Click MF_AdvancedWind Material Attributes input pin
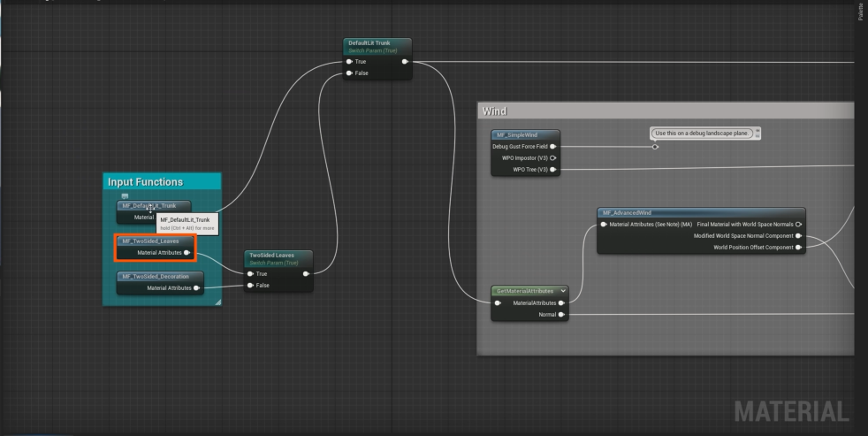 [x=604, y=225]
